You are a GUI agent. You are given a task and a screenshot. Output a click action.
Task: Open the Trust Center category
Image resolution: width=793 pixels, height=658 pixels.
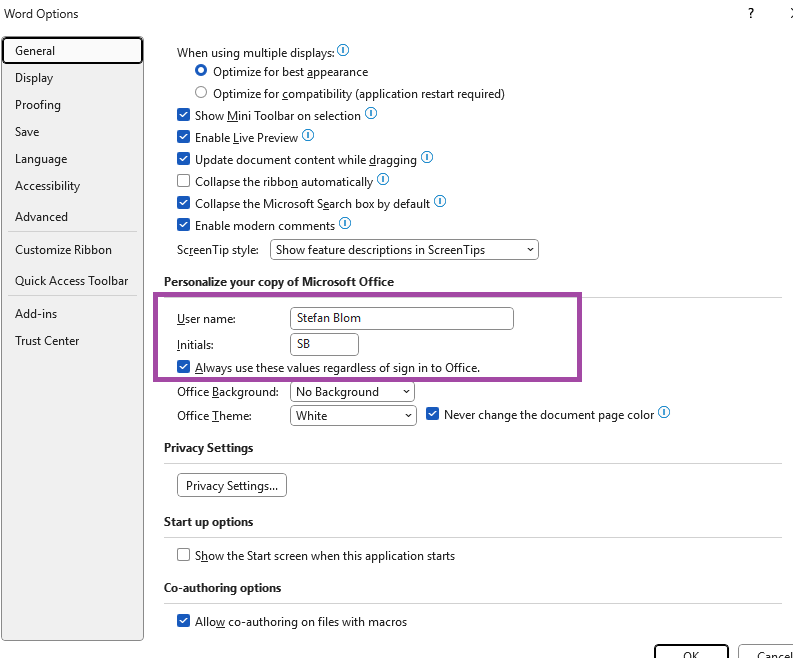[73, 341]
